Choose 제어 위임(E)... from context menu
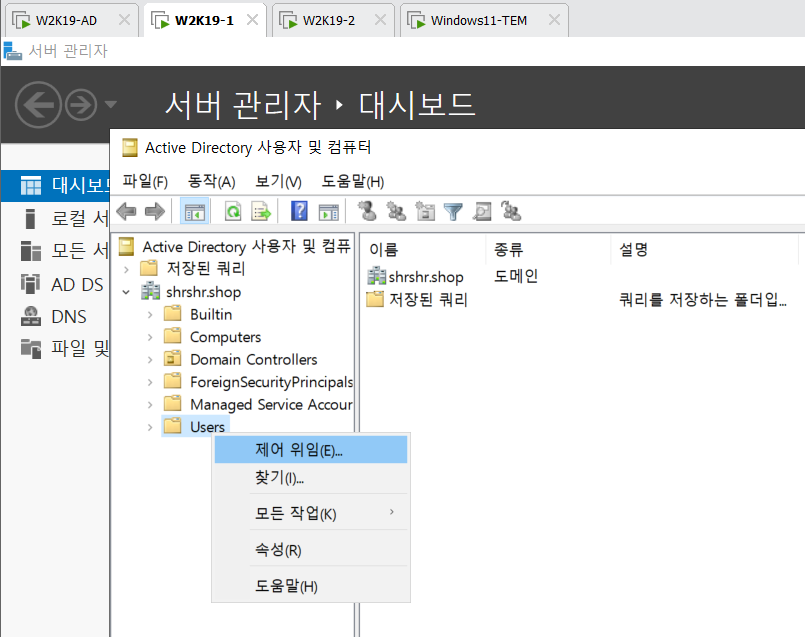This screenshot has width=805, height=637. (311, 450)
